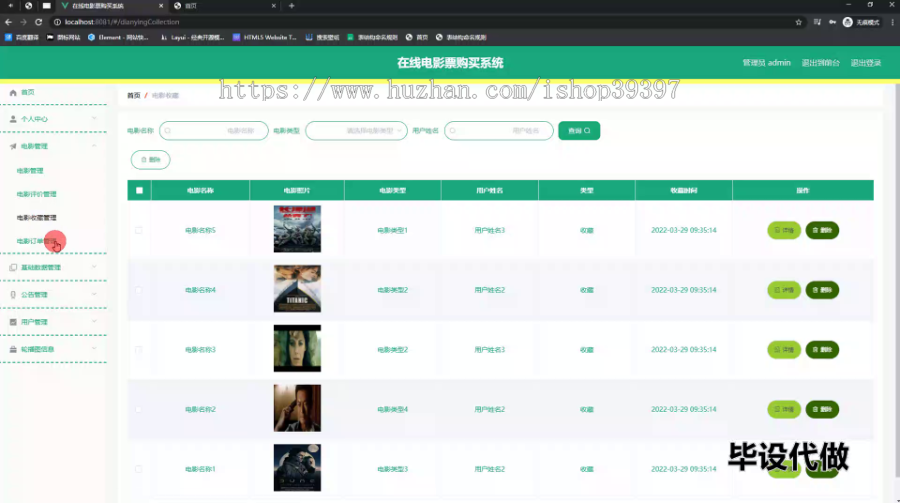The height and width of the screenshot is (503, 900).
Task: Expand the 基础数据管理 menu chevron
Action: click(x=94, y=268)
